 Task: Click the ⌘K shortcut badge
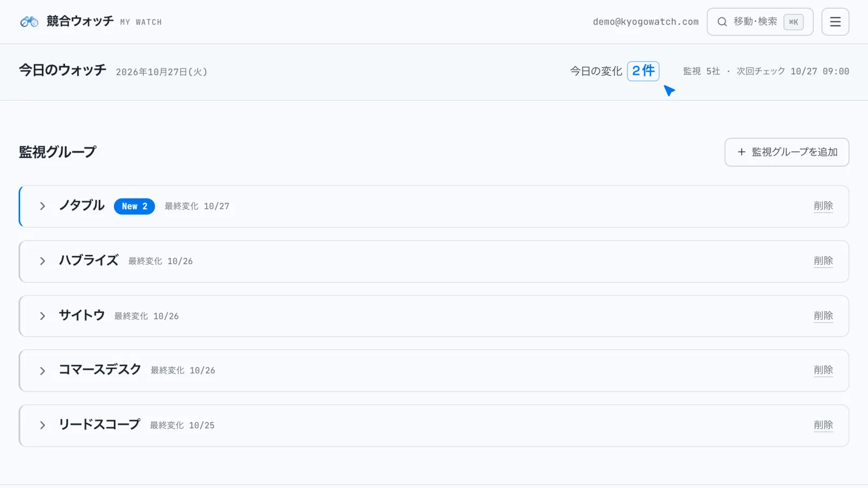794,22
